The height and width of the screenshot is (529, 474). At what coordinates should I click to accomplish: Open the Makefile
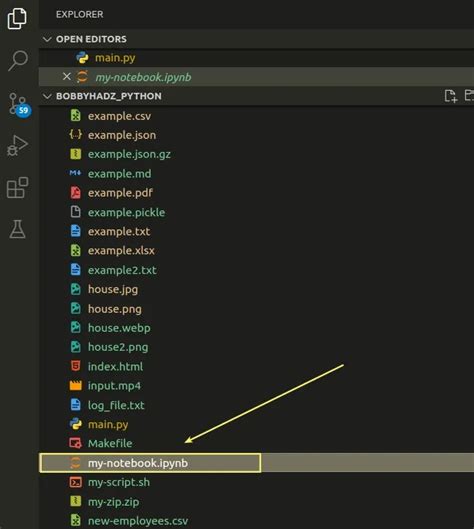click(x=256, y=444)
